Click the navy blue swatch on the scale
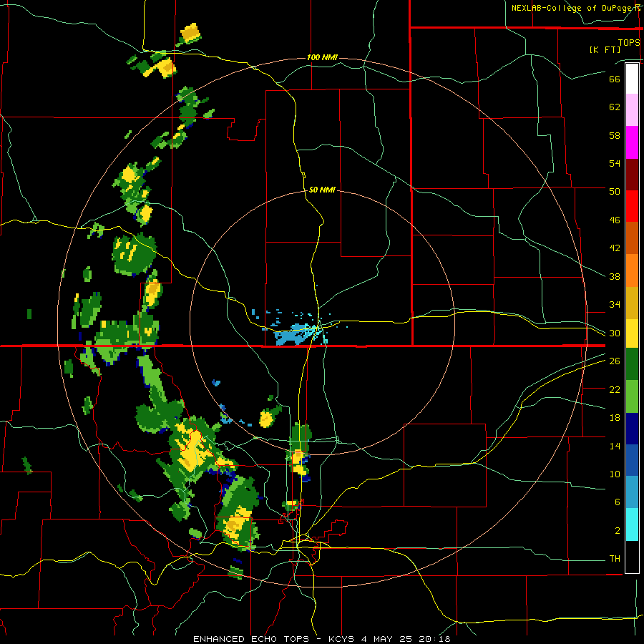 click(632, 429)
